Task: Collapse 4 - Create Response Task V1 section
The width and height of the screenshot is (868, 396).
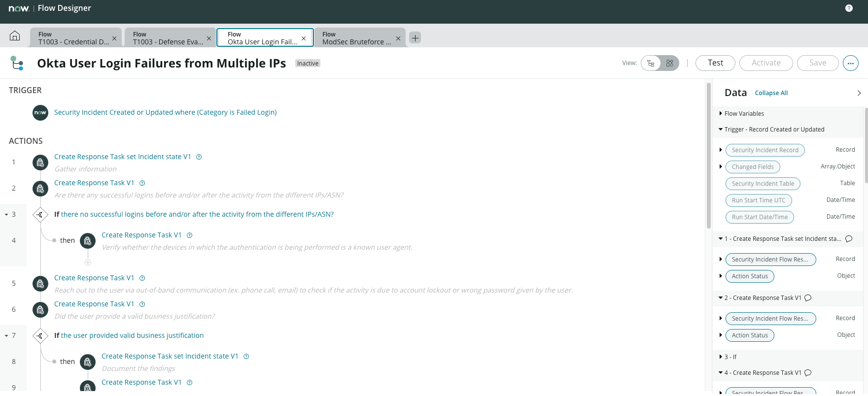Action: [x=721, y=373]
